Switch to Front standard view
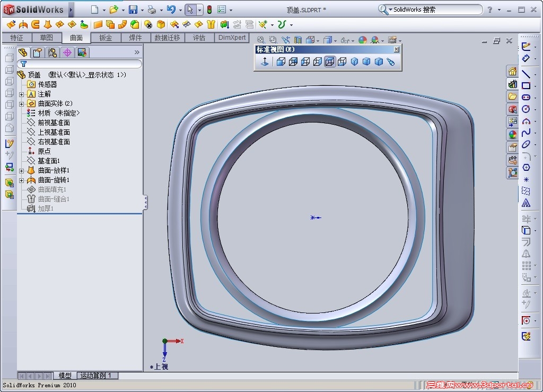 point(281,62)
